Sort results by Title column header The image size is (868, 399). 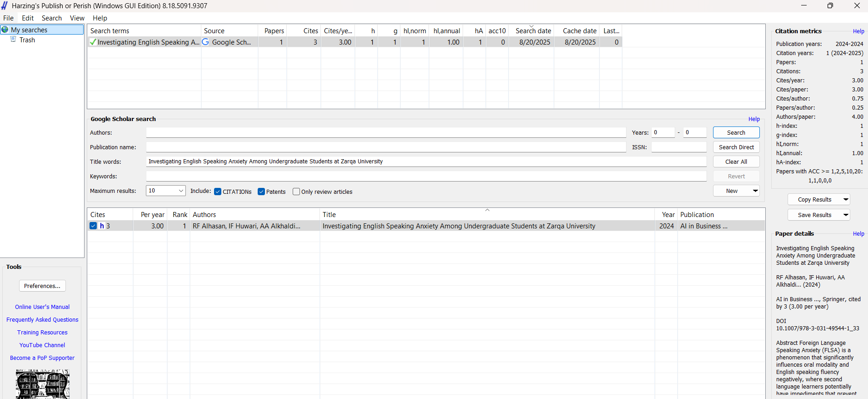(x=487, y=215)
